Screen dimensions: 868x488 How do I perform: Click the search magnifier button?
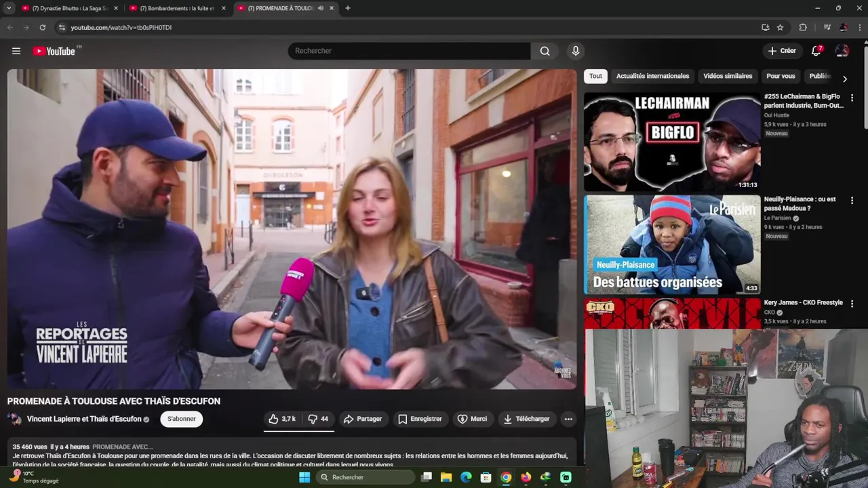coord(545,51)
